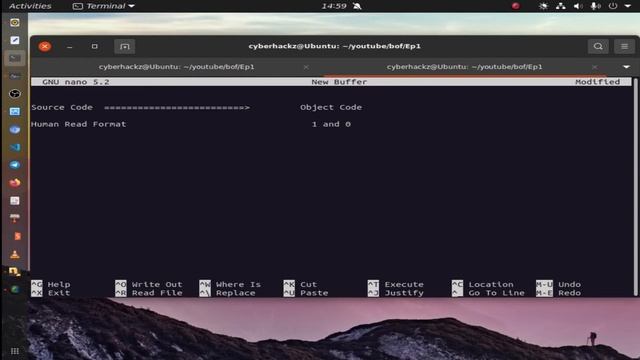
Task: Click the topmost dock icon with the yellow ring
Action: click(15, 22)
